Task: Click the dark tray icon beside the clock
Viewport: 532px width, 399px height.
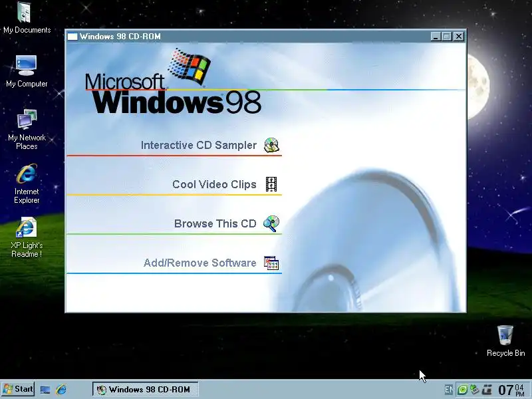Action: coord(487,390)
